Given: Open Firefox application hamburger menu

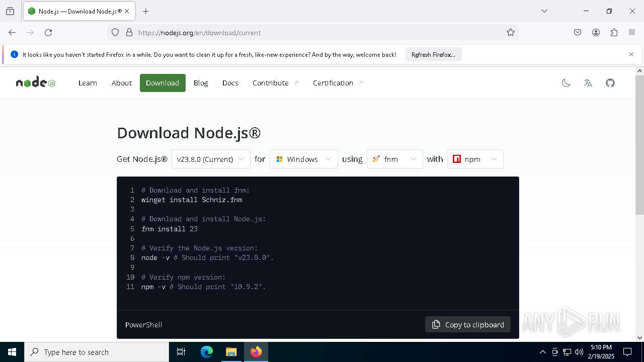Looking at the screenshot, I should [632, 33].
